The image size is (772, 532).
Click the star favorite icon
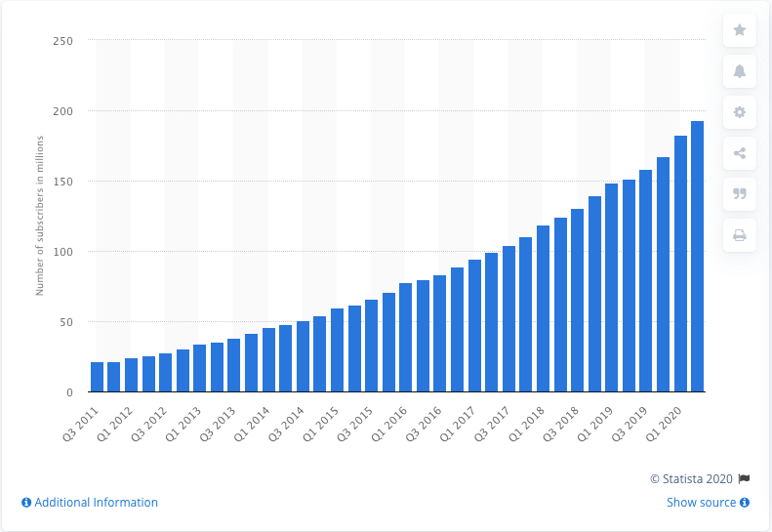tap(739, 30)
